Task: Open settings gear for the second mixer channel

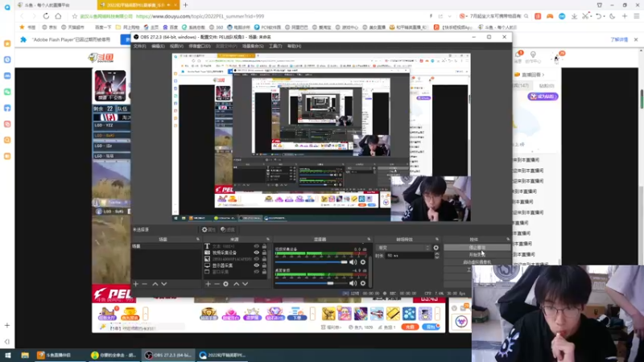Action: [363, 283]
